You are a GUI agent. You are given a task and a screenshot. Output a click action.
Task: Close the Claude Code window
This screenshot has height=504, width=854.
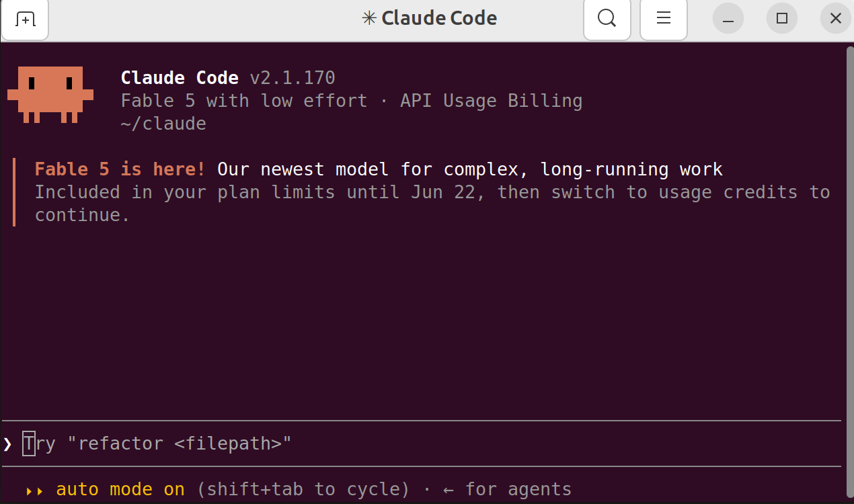836,19
